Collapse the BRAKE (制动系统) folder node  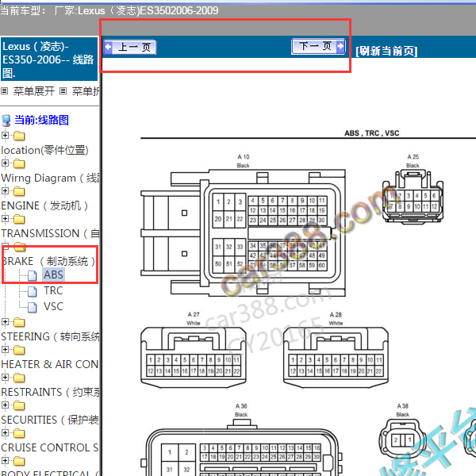(5, 246)
